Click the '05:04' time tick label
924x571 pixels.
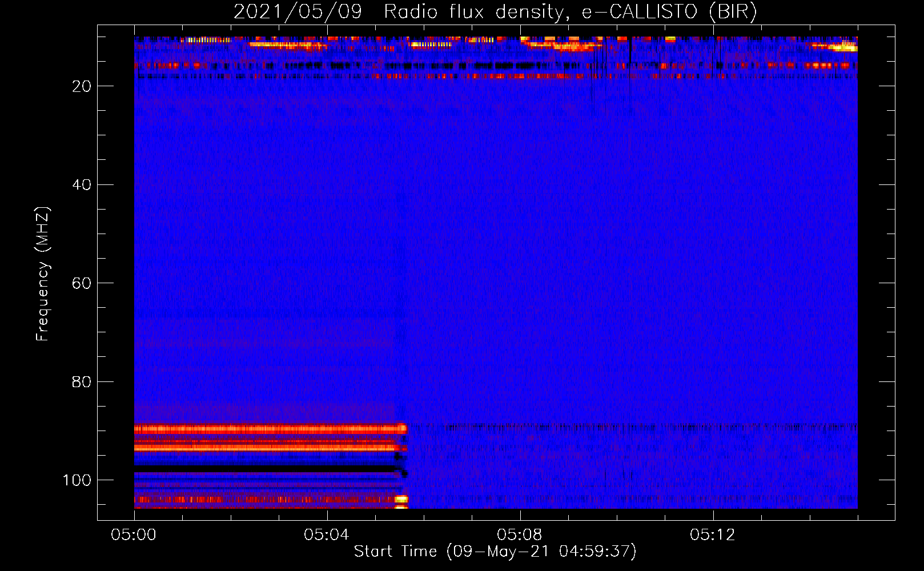point(327,535)
